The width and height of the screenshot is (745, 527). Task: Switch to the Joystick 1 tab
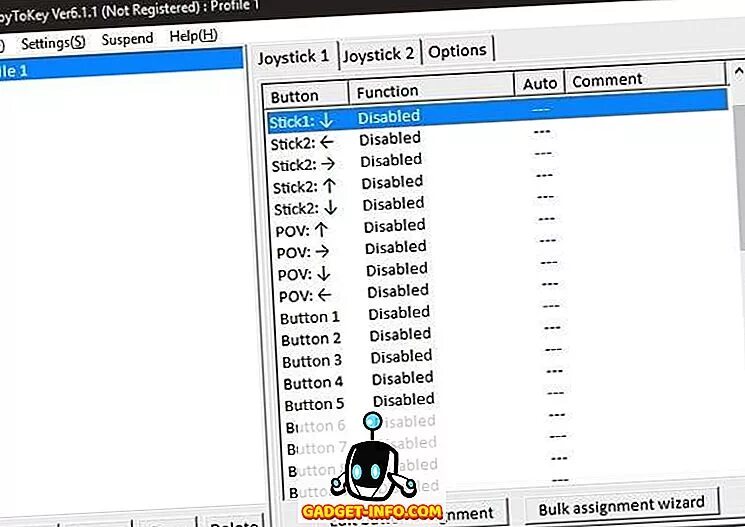293,57
